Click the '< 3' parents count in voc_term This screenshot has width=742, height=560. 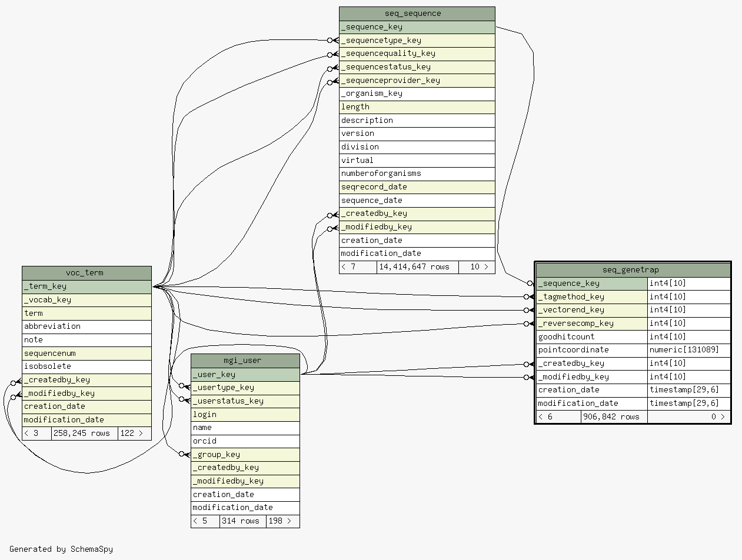coord(37,434)
